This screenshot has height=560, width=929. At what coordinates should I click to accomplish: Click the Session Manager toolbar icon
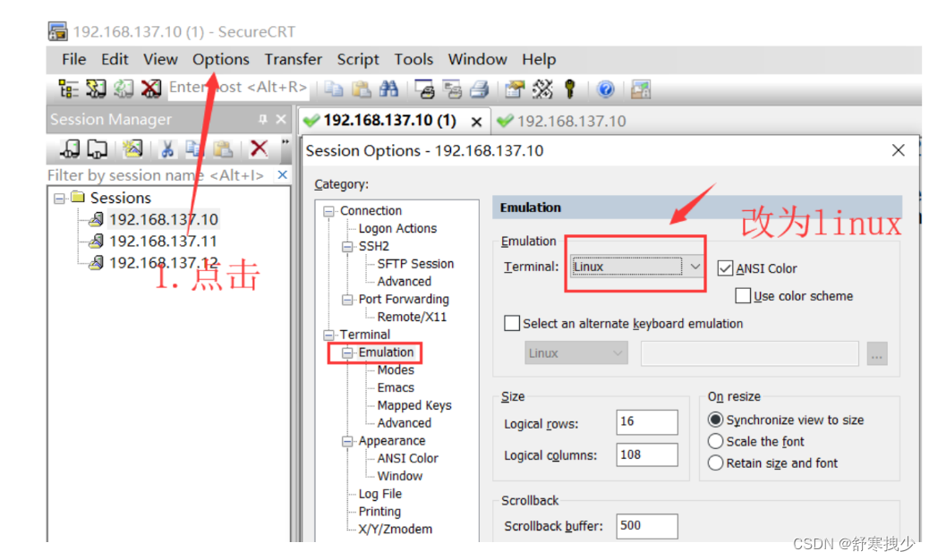click(68, 89)
